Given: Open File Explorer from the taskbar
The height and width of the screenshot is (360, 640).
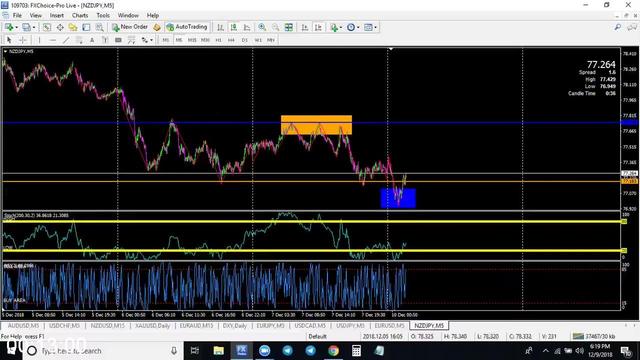Looking at the screenshot, I should pos(218,351).
